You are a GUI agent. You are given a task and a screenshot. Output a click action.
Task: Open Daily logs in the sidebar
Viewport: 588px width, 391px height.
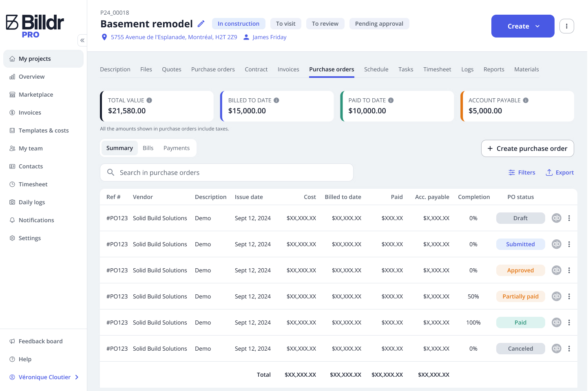(32, 202)
